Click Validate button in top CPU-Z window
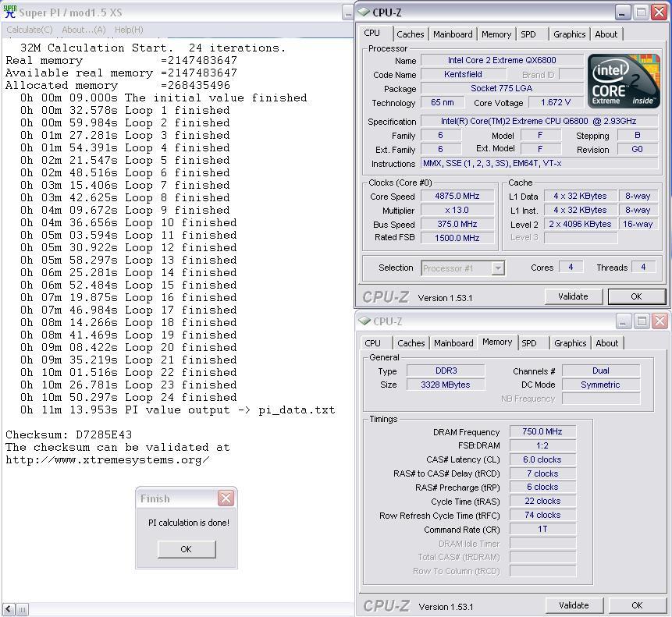Viewport: 672px width, 617px height. 573,296
